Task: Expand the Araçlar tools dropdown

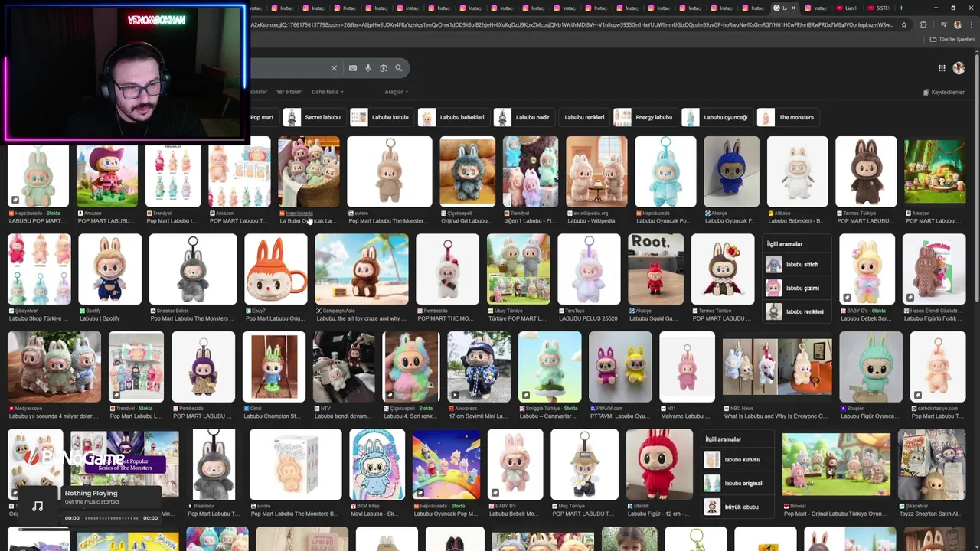Action: point(396,92)
